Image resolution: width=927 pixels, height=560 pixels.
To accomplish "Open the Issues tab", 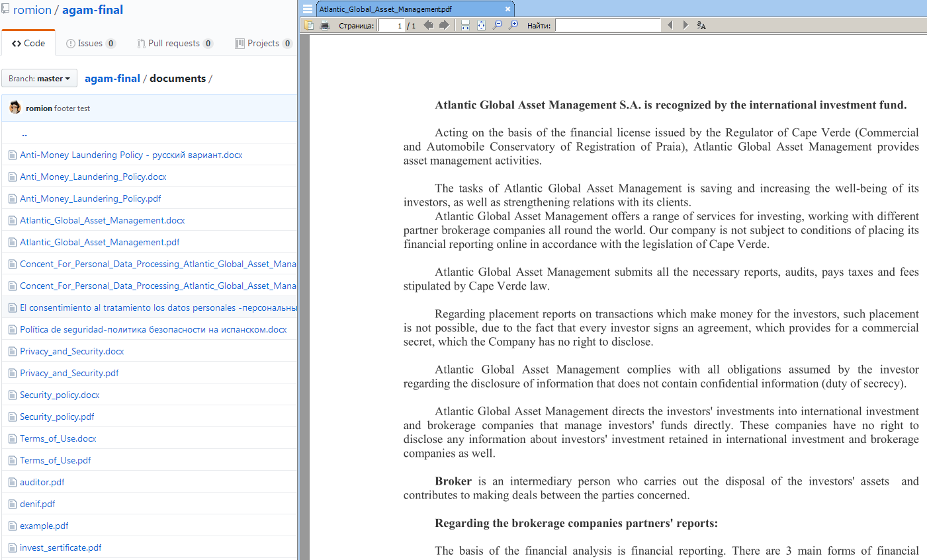I will coord(91,43).
